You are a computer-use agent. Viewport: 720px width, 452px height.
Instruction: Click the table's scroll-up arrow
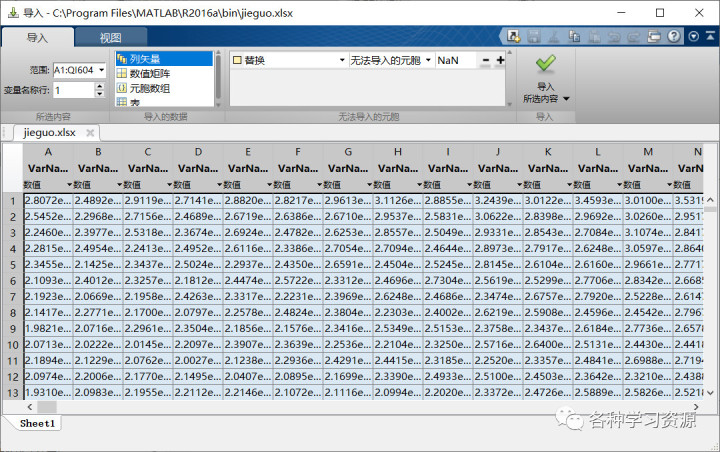pos(710,200)
